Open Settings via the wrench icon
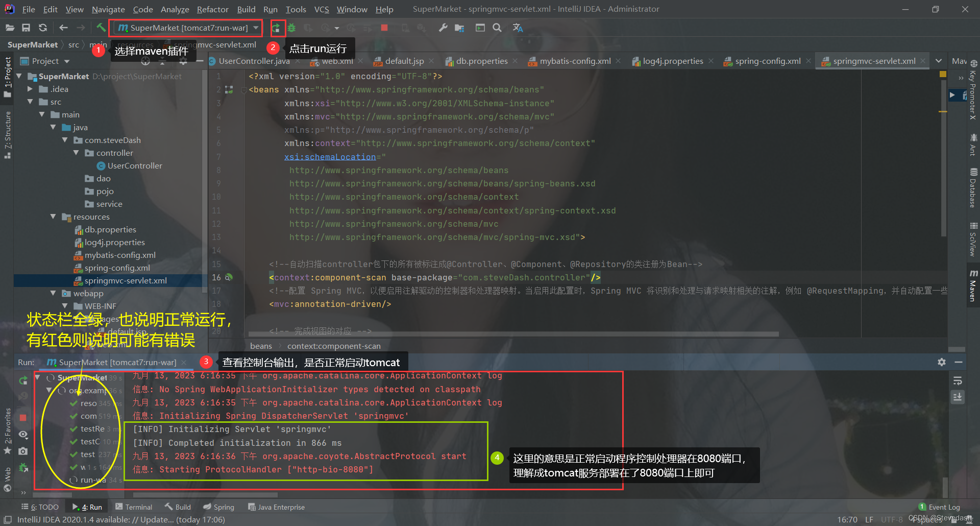The width and height of the screenshot is (980, 526). (443, 28)
